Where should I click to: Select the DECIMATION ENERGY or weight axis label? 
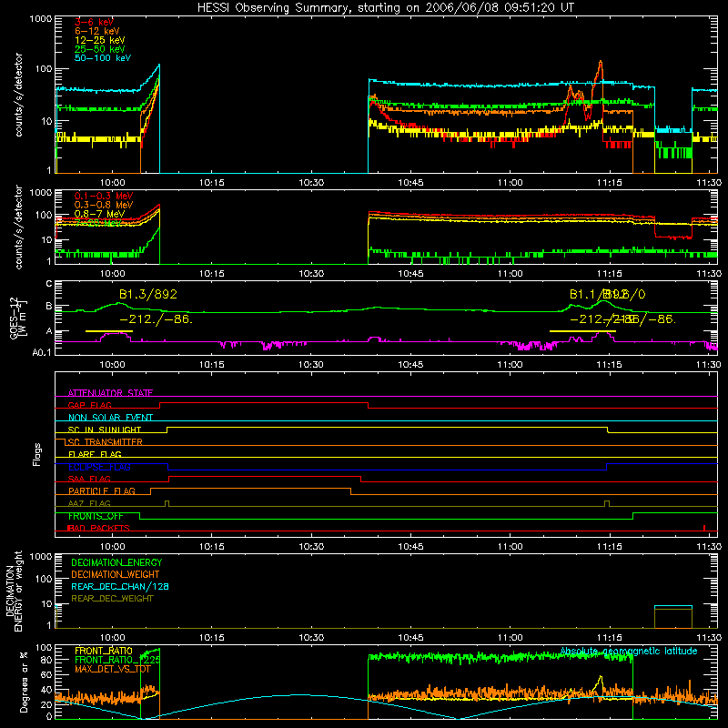(x=15, y=591)
